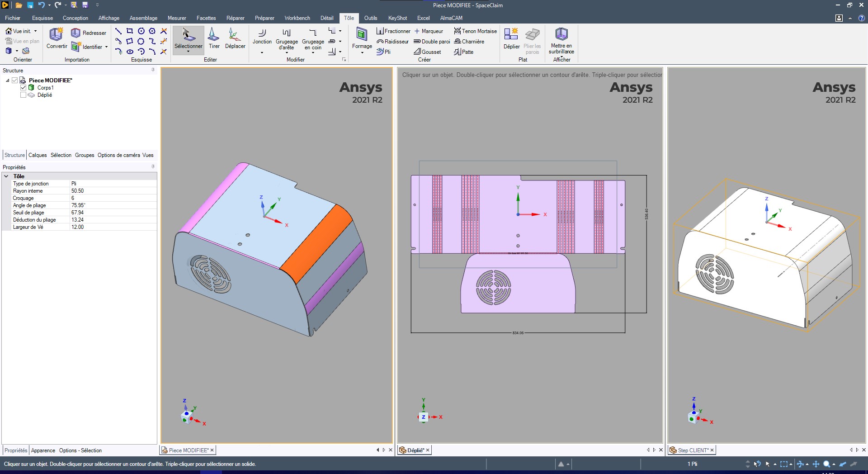Uncheck the Corps1 visibility checkbox
The height and width of the screenshot is (474, 868).
24,88
